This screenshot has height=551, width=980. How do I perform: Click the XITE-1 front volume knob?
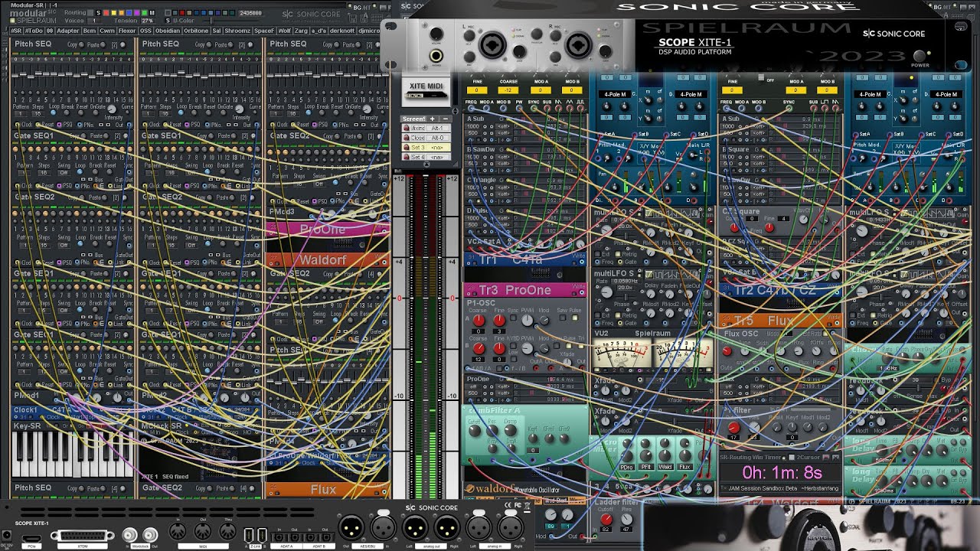[436, 34]
